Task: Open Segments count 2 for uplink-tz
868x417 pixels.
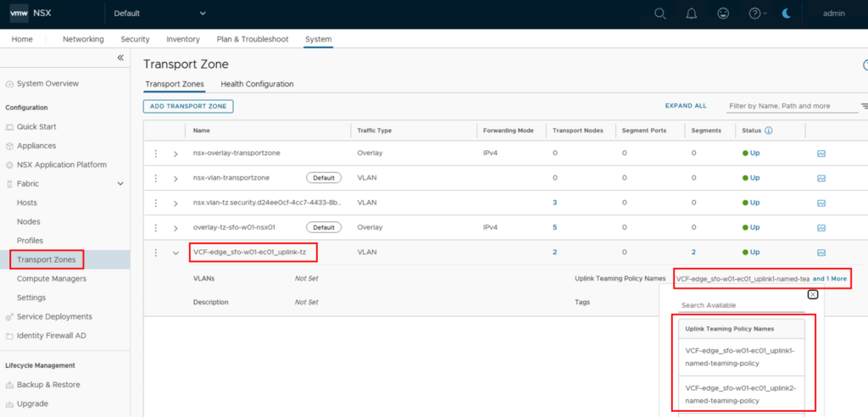Action: point(693,253)
